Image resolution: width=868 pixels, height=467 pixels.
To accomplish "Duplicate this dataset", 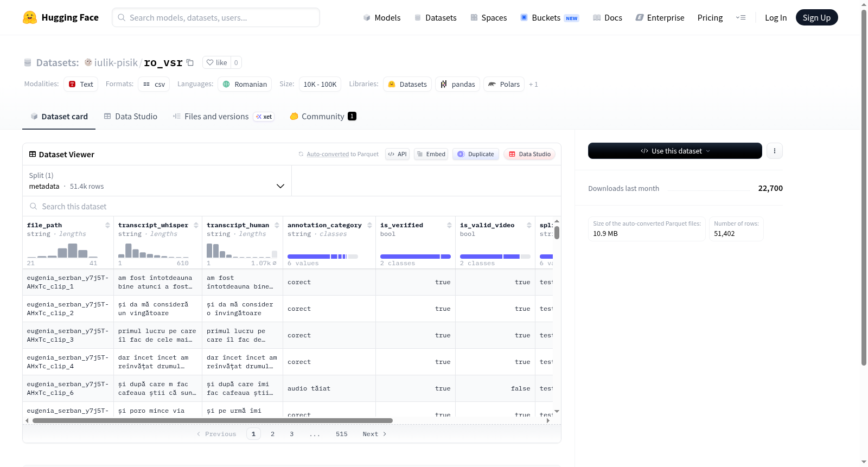I will [x=476, y=154].
